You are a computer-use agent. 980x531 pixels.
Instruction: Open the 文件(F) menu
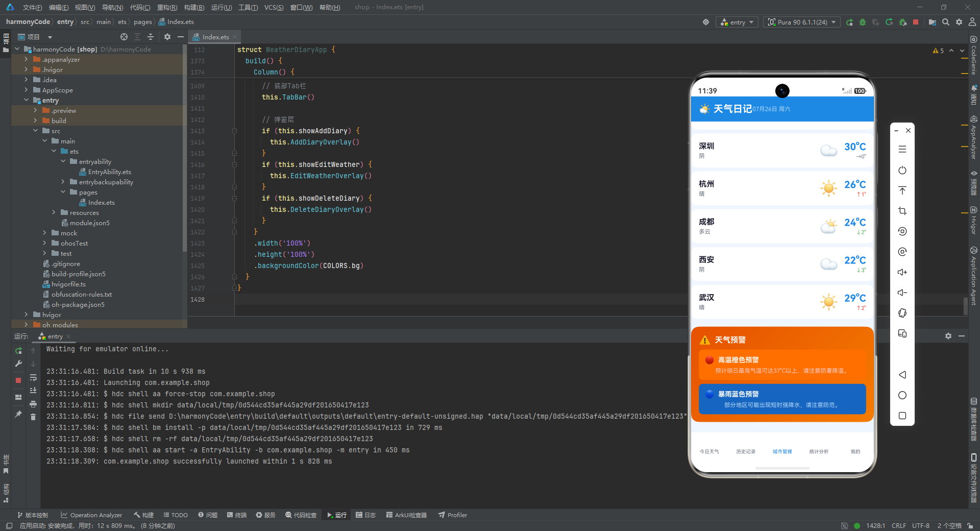[32, 7]
